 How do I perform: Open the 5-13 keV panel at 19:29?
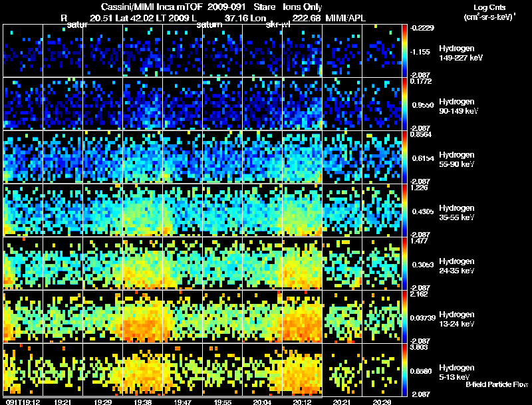[x=102, y=370]
